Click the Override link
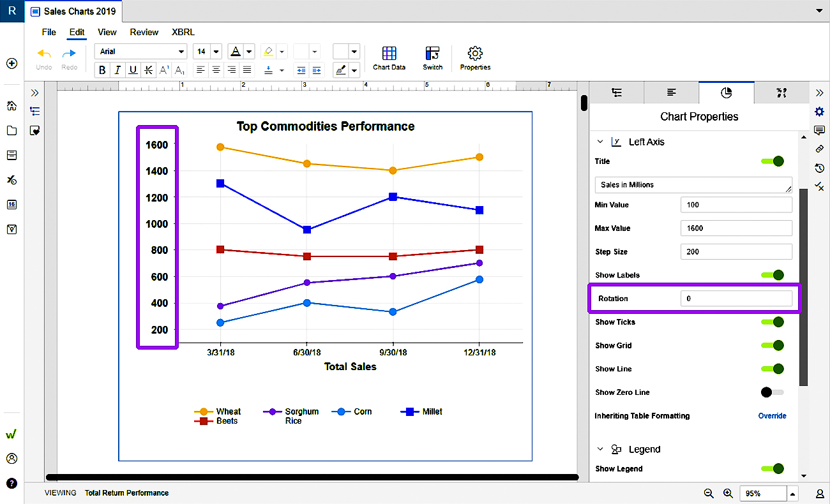Screen dimensions: 830x504 point(772,416)
